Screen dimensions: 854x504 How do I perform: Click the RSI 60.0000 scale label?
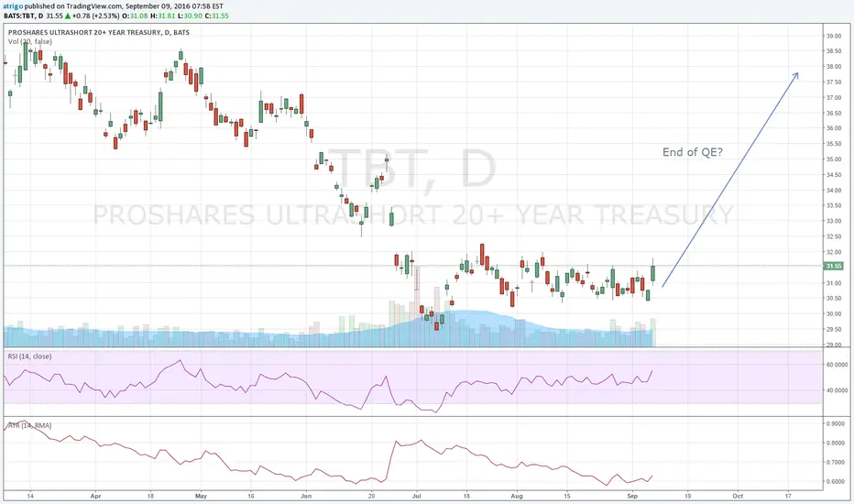click(837, 365)
